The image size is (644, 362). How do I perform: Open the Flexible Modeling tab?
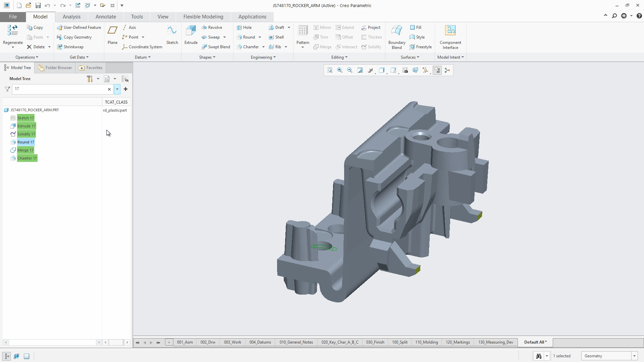[x=203, y=17]
